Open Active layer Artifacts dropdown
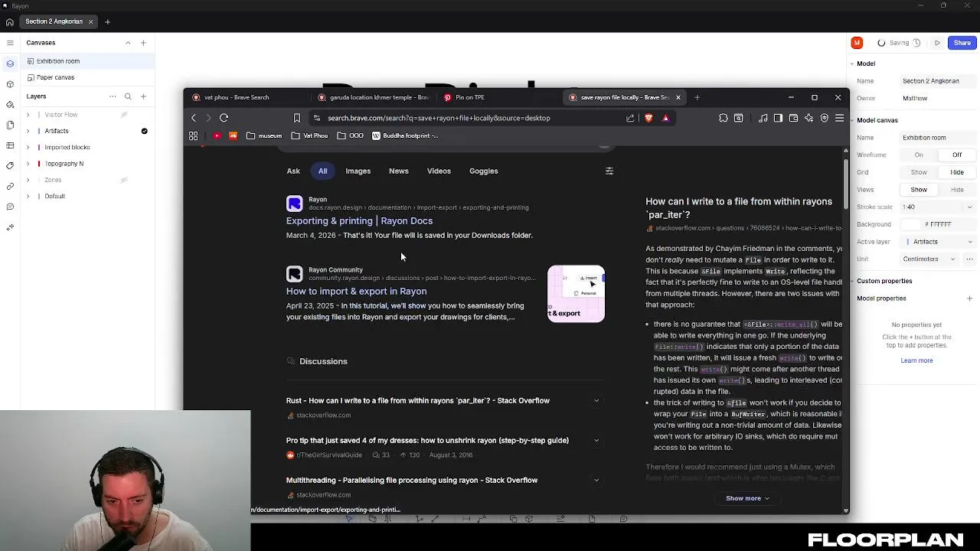Screen dimensions: 980x551 937,242
